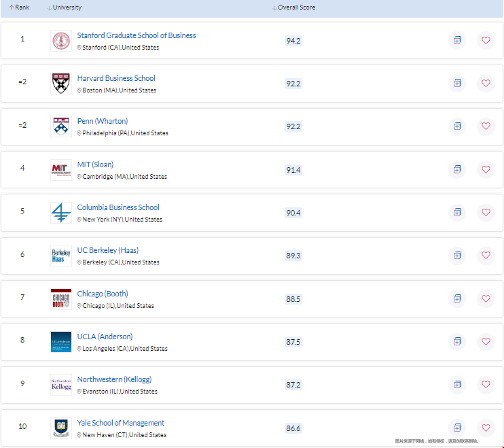The width and height of the screenshot is (504, 448).
Task: Add Chicago (Booth) to compare list
Action: [x=457, y=298]
